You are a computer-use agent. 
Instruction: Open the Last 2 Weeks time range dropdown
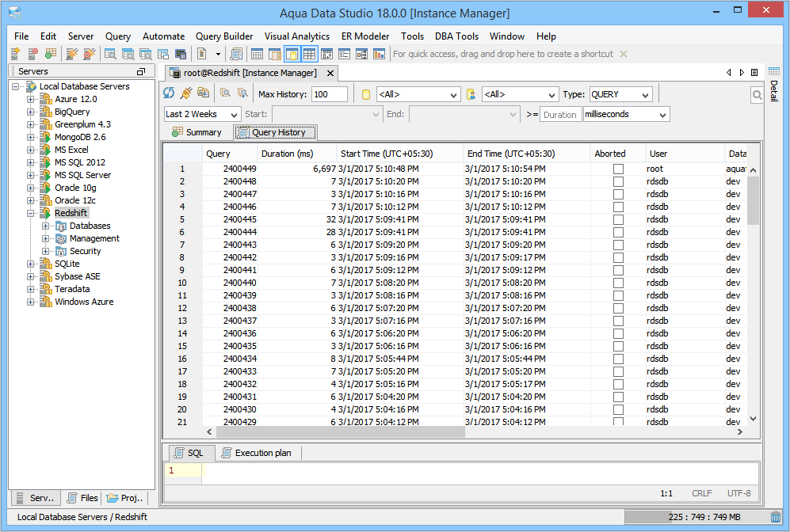pos(202,114)
